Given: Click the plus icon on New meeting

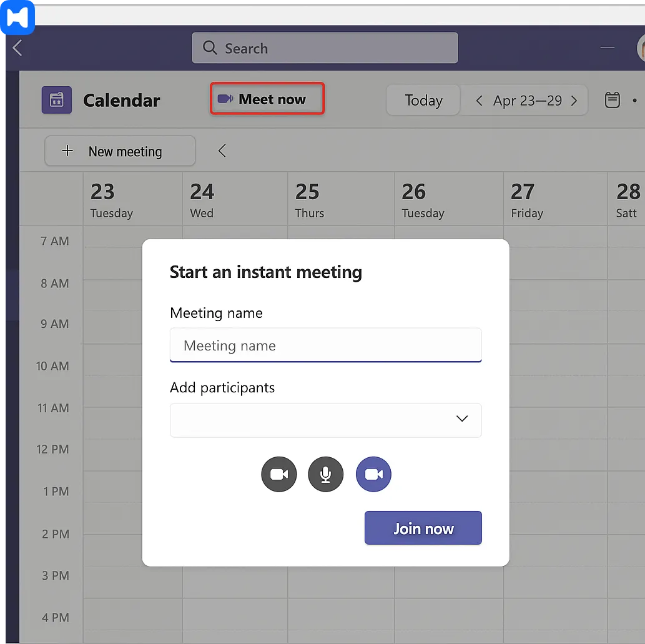Looking at the screenshot, I should [x=67, y=151].
